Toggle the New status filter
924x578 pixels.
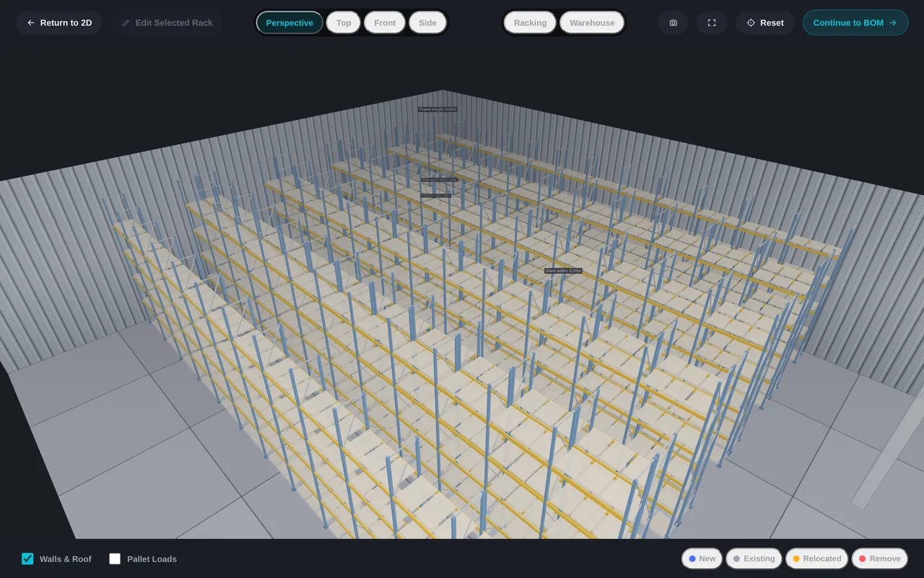[x=702, y=558]
